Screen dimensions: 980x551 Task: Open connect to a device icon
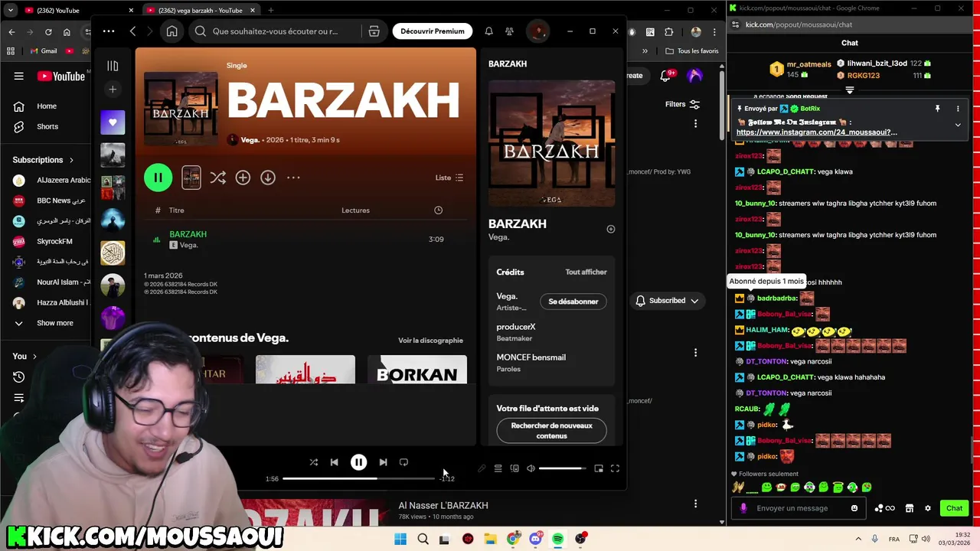click(x=514, y=468)
